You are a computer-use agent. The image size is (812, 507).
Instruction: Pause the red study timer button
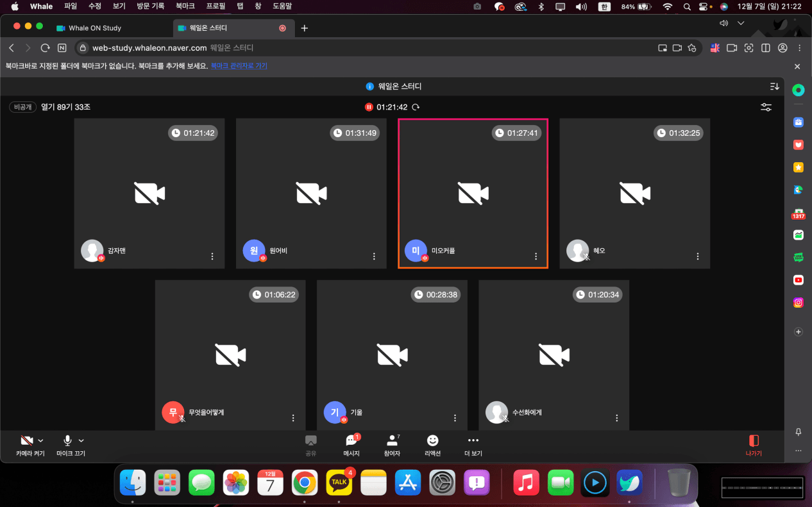click(369, 107)
